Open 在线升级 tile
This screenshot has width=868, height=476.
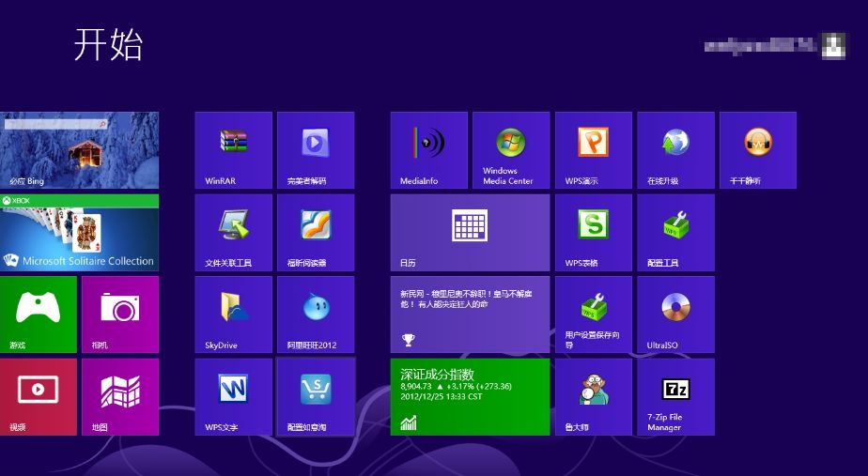[676, 150]
